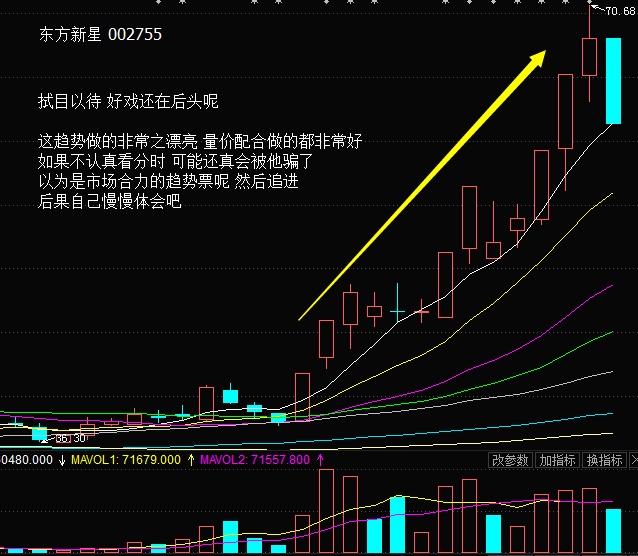Click the 加指标 button
This screenshot has width=638, height=556.
click(x=557, y=460)
